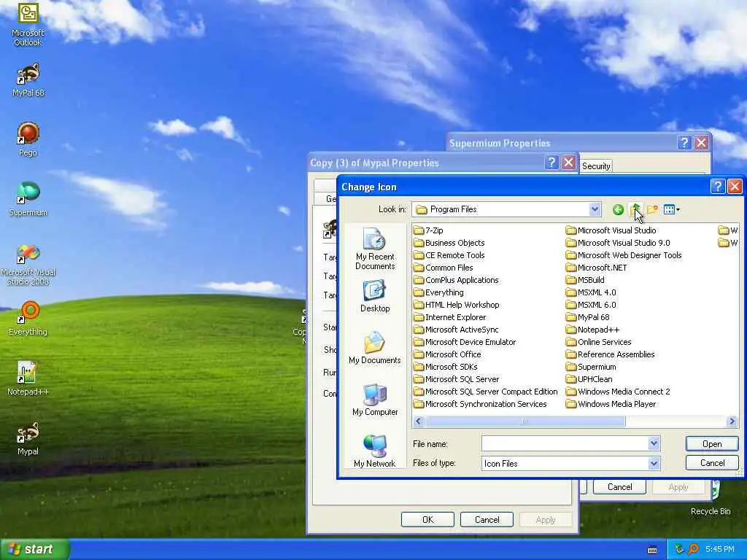Screen dimensions: 747x560
Task: Select the Business Objects folder
Action: [x=449, y=243]
